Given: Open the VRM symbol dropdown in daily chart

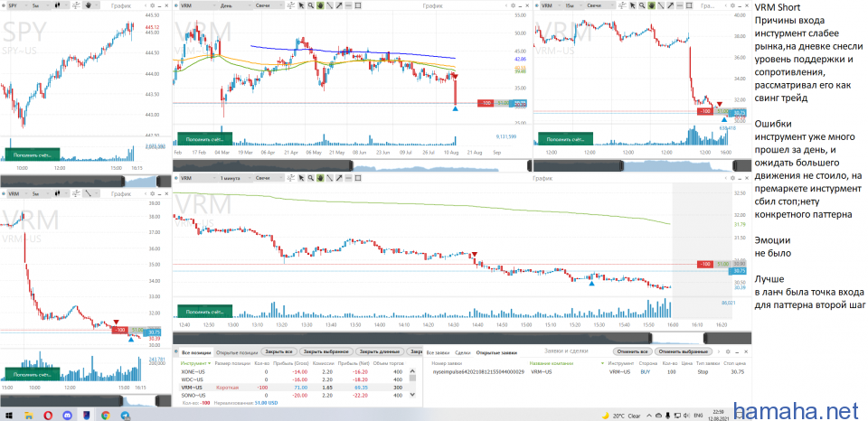Looking at the screenshot, I should point(198,5).
